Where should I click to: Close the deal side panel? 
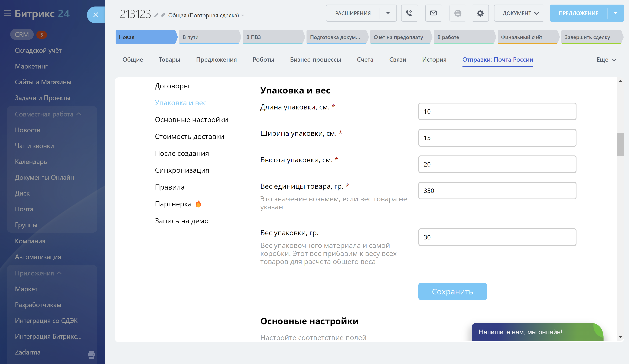point(96,15)
